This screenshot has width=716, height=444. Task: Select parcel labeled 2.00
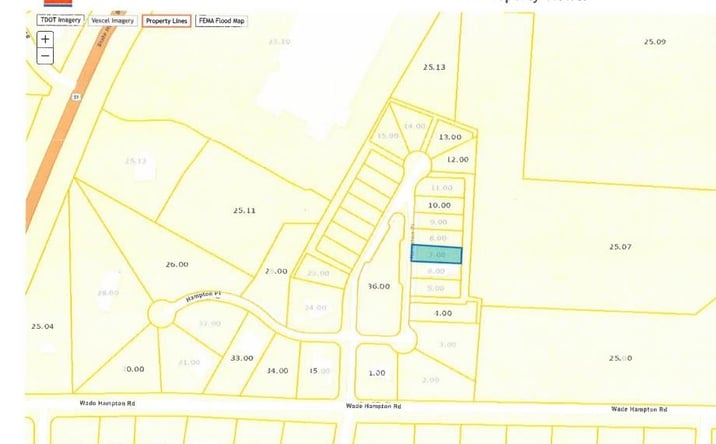pyautogui.click(x=431, y=380)
